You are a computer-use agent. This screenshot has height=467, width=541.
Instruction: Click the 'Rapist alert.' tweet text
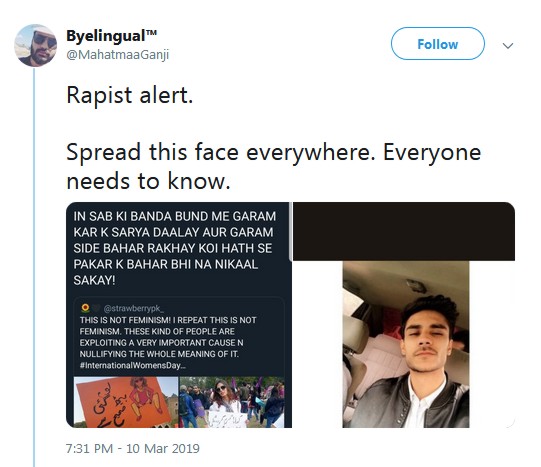pos(129,95)
